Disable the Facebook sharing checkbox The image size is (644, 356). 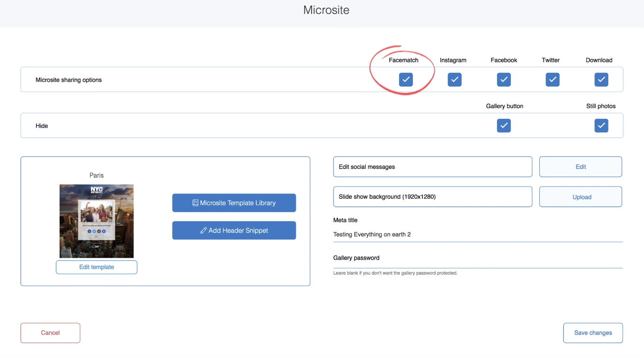pyautogui.click(x=504, y=80)
